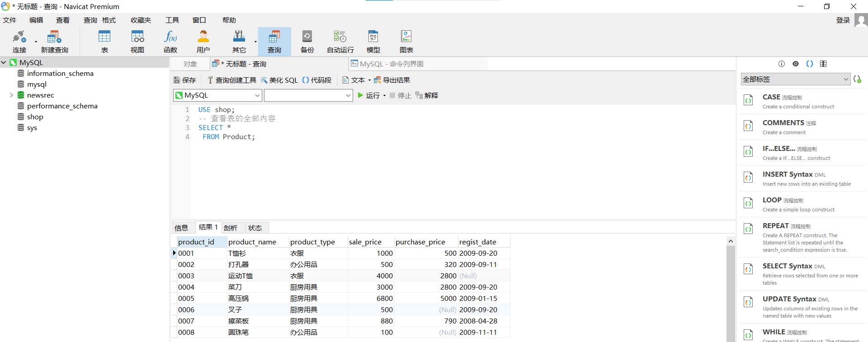Screen dimensions: 868x342
Task: Click the Run (运行) button
Action: click(369, 95)
